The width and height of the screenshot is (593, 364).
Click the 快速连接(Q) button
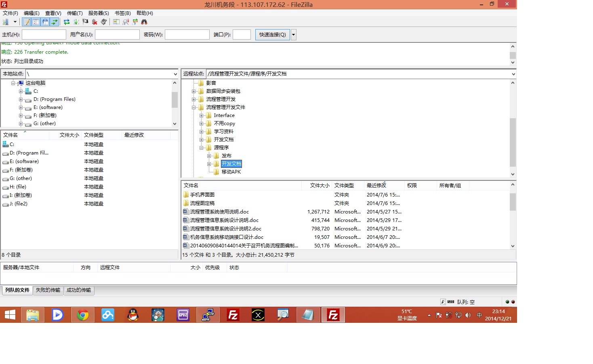[x=273, y=35]
